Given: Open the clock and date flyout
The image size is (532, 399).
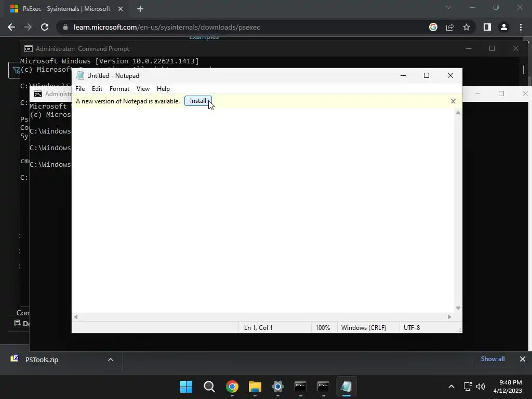Looking at the screenshot, I should (508, 387).
